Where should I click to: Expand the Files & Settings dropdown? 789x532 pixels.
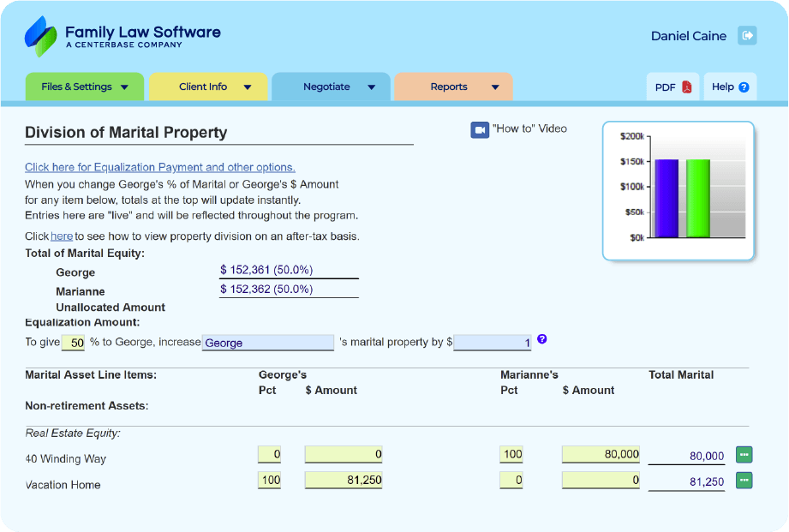point(85,87)
